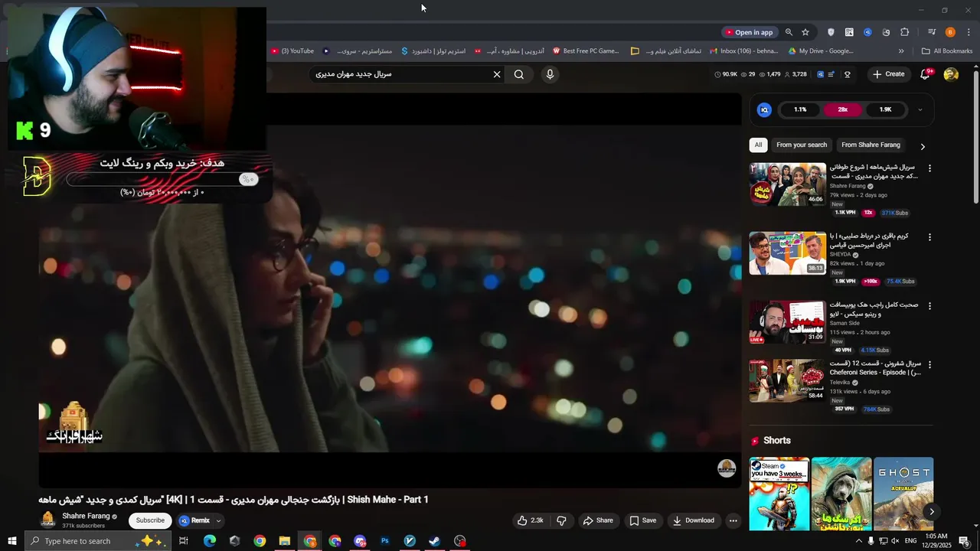980x551 pixels.
Task: Open the page zoom magnifier in address bar
Action: [789, 32]
